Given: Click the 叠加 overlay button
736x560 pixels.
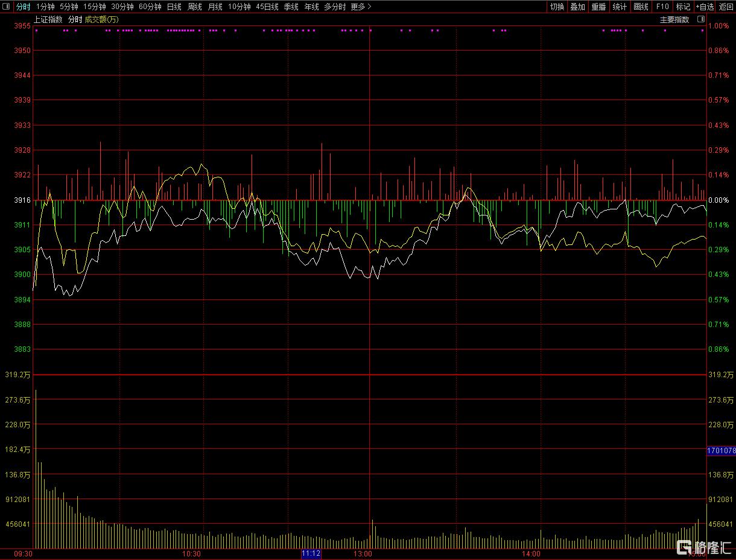Looking at the screenshot, I should click(577, 7).
